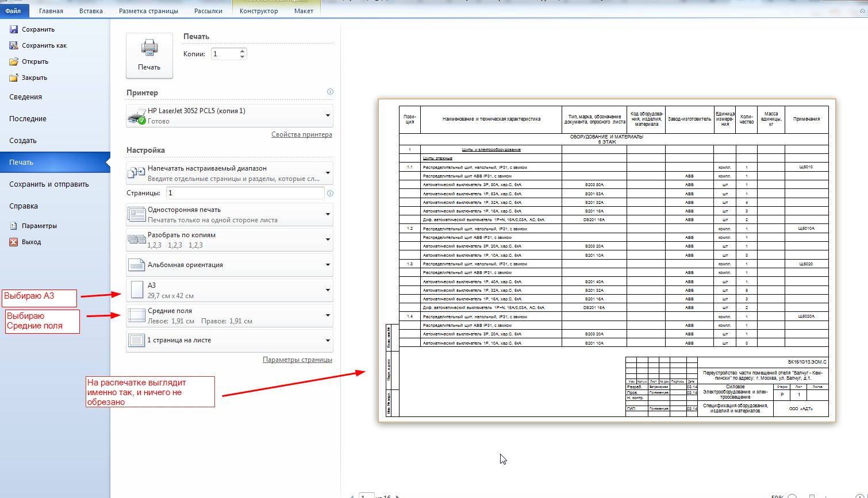Select the Печать backstage menu item
The height and width of the screenshot is (498, 868).
click(x=55, y=163)
